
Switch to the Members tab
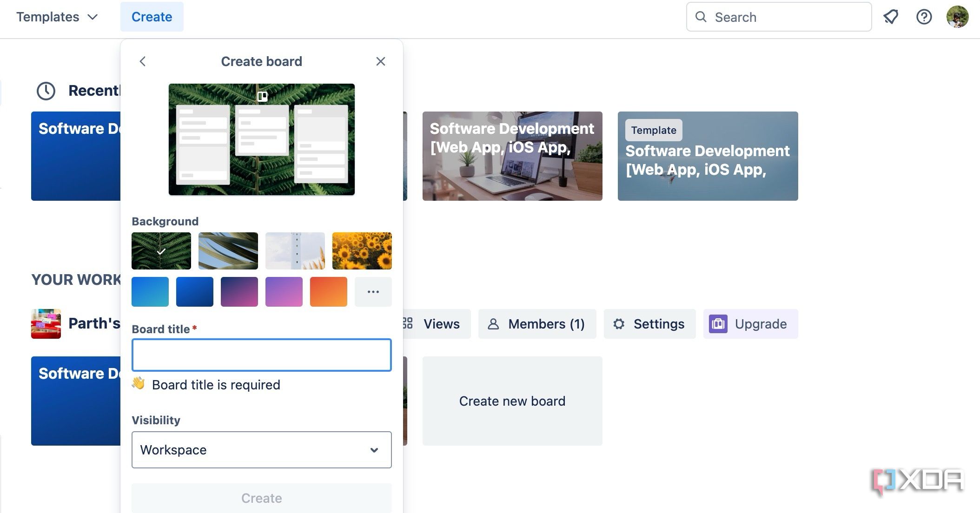[537, 324]
